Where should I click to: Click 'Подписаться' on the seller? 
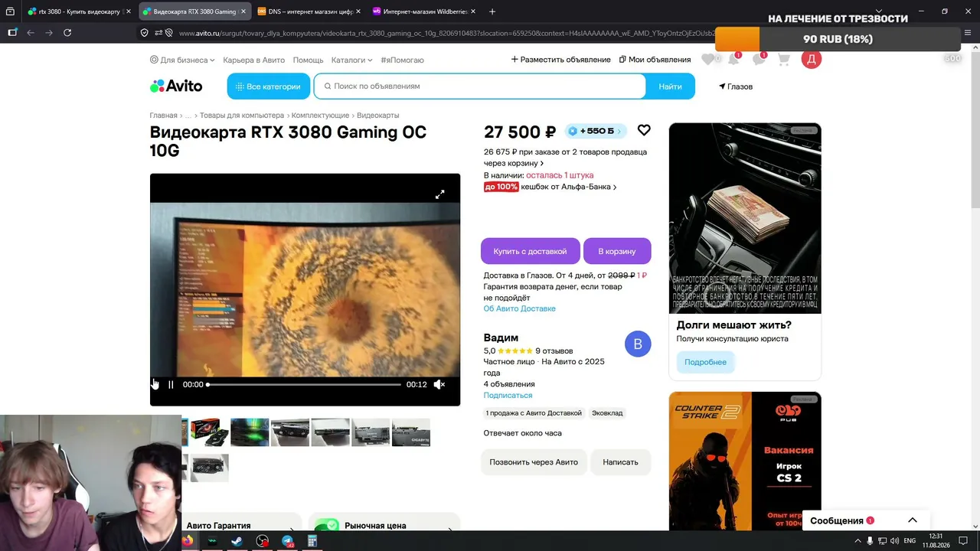click(x=508, y=396)
